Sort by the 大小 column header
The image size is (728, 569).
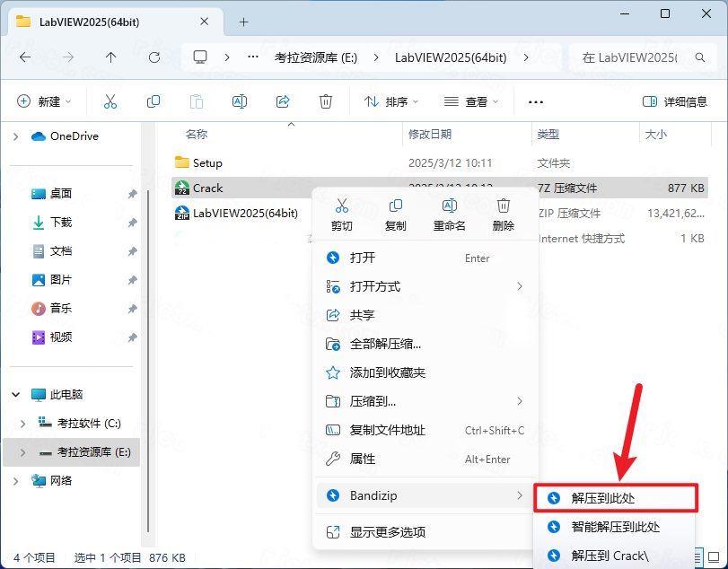pos(655,135)
